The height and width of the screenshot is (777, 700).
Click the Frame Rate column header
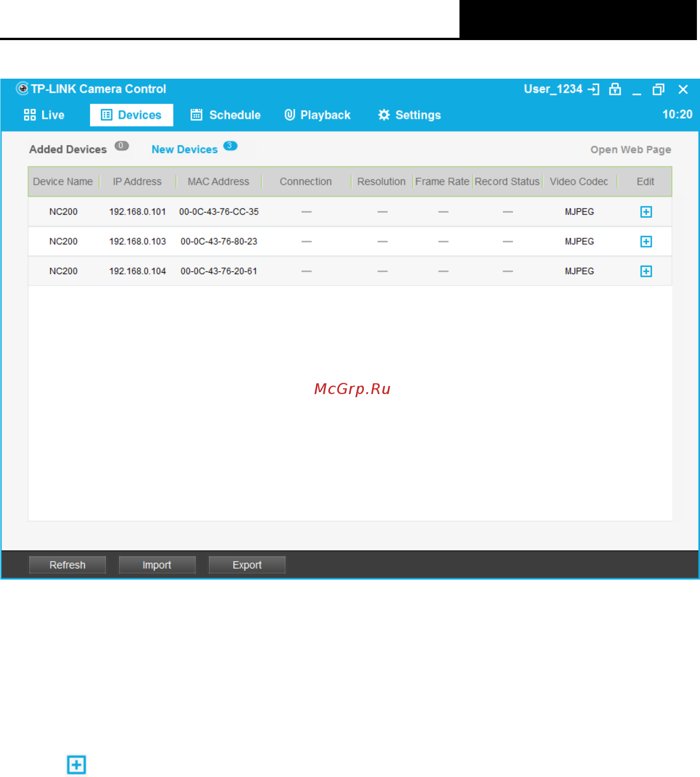click(x=442, y=182)
